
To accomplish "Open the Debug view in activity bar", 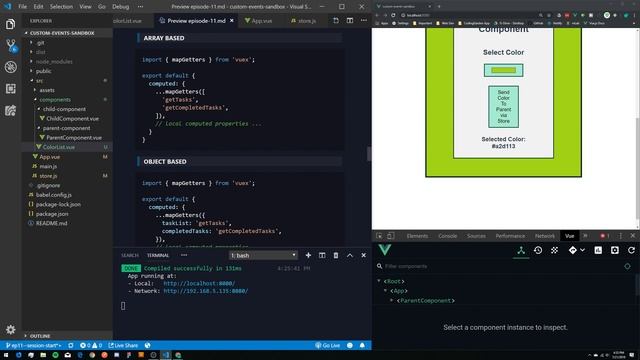I will (x=11, y=67).
